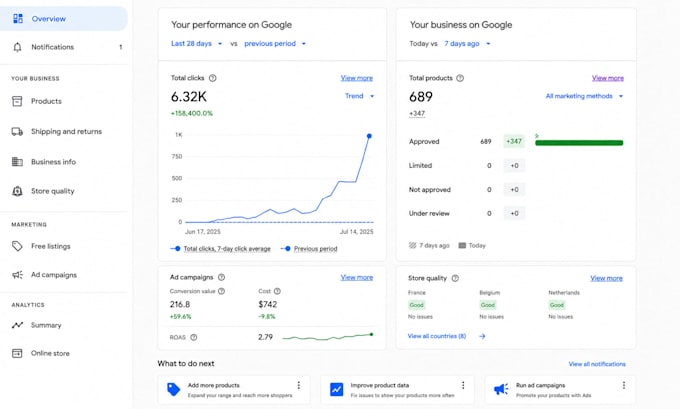
Task: Click the help icon next to Cost
Action: 277,291
